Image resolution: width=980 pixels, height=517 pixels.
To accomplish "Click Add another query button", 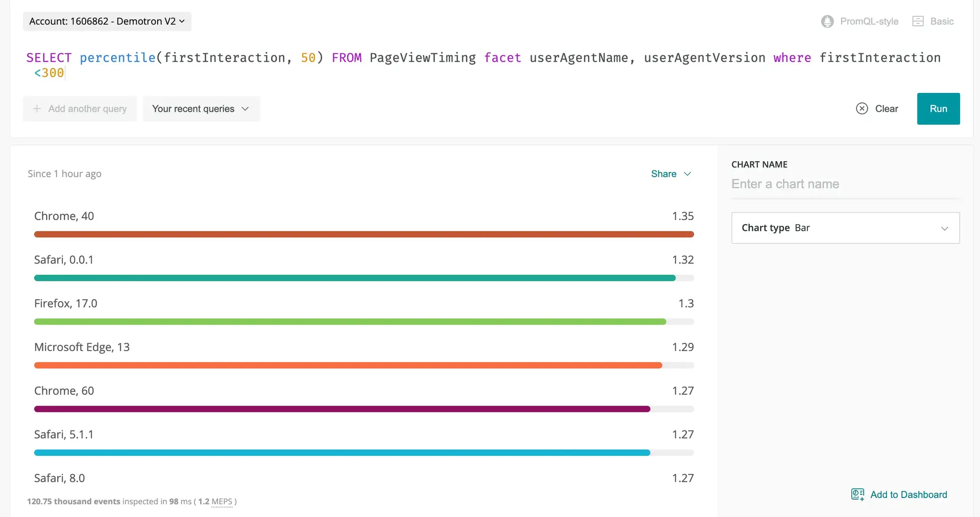I will (x=80, y=109).
